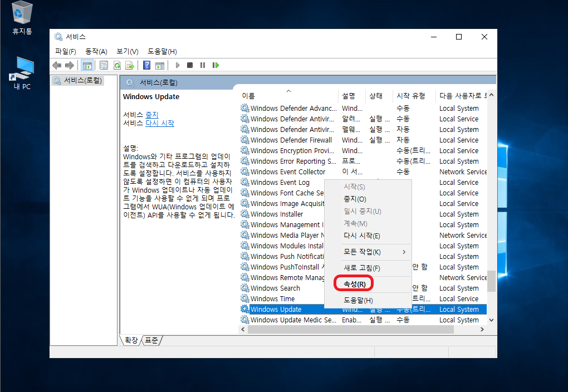Click the 서비스 중지 link

152,115
